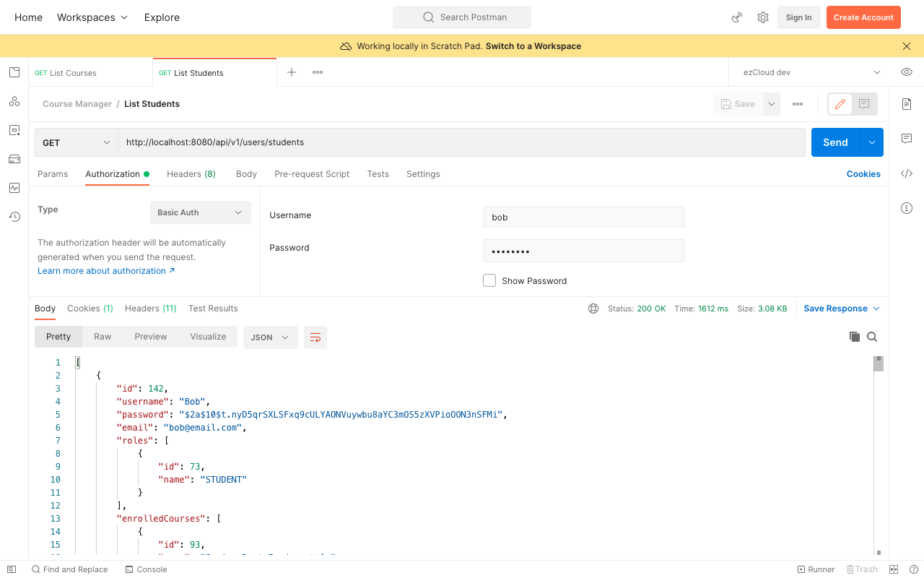Open the Save options dropdown arrow
The width and height of the screenshot is (924, 578).
tap(772, 104)
